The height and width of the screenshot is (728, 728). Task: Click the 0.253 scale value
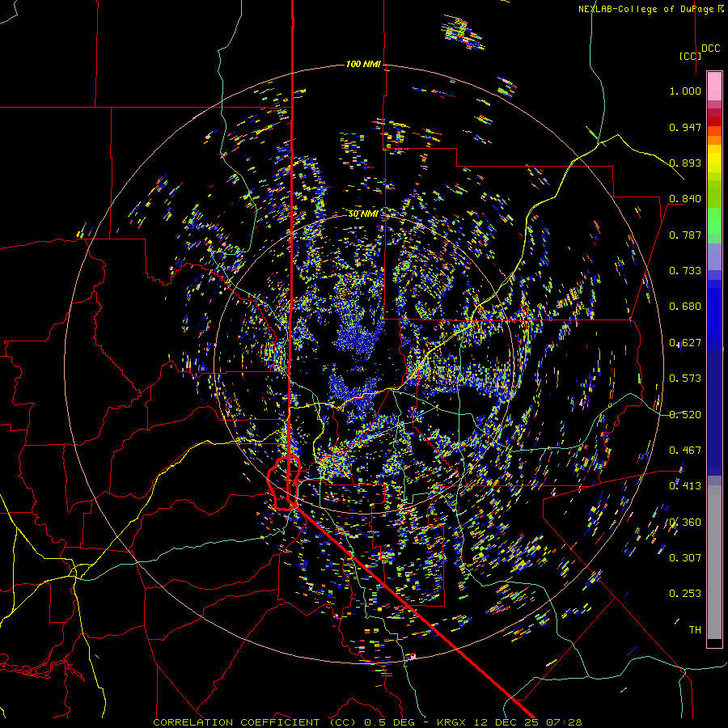[685, 594]
